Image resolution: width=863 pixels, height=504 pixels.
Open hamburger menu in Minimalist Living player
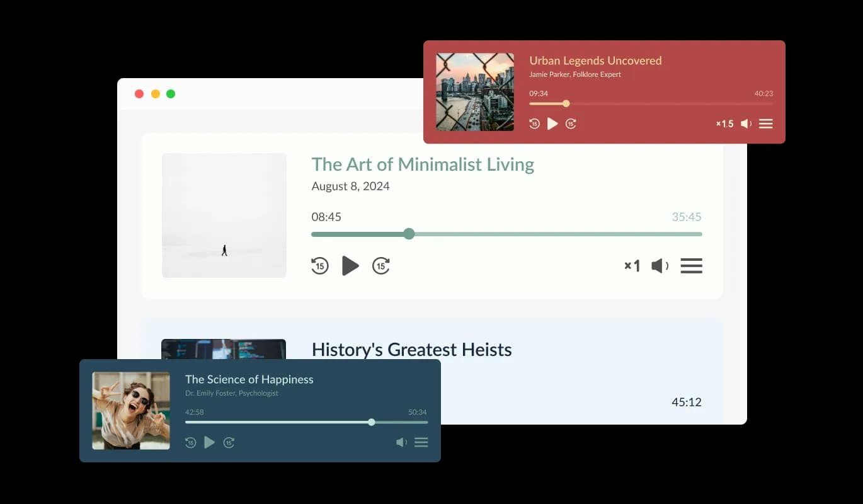pos(691,266)
